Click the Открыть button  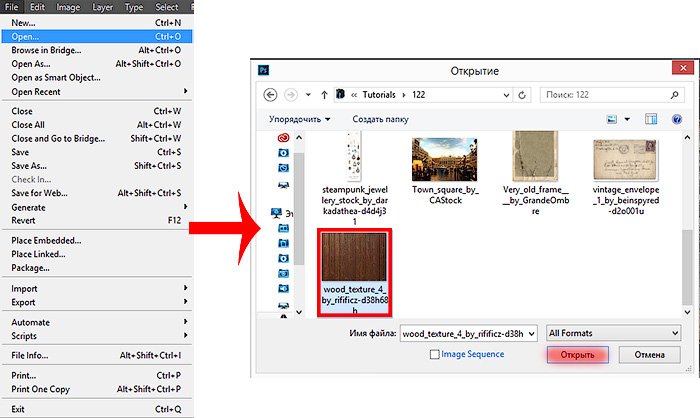(x=577, y=355)
